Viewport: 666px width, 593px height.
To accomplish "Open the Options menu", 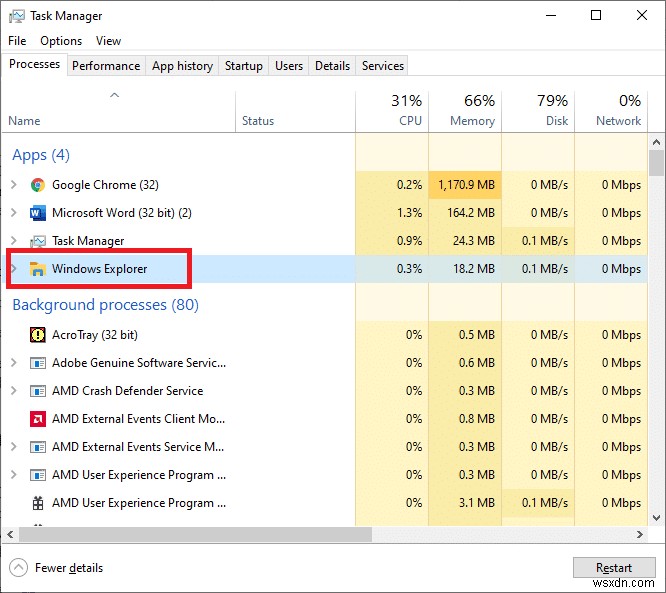I will (x=61, y=41).
